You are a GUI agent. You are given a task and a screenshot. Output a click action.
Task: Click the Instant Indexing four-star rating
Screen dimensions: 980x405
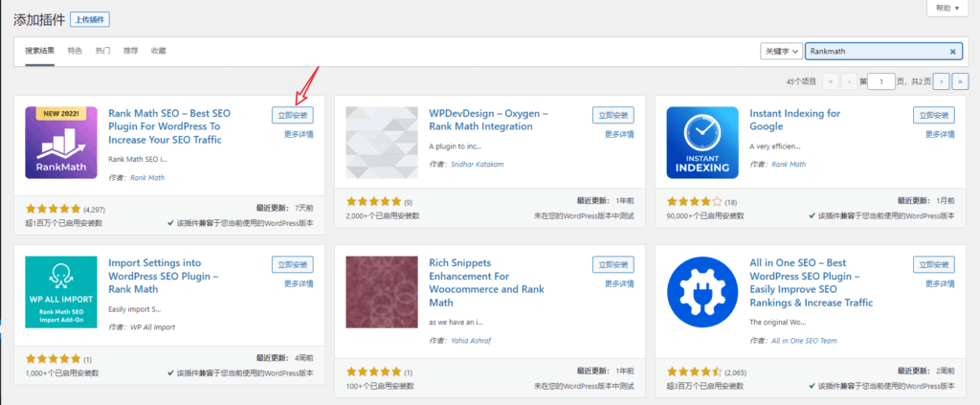point(695,201)
